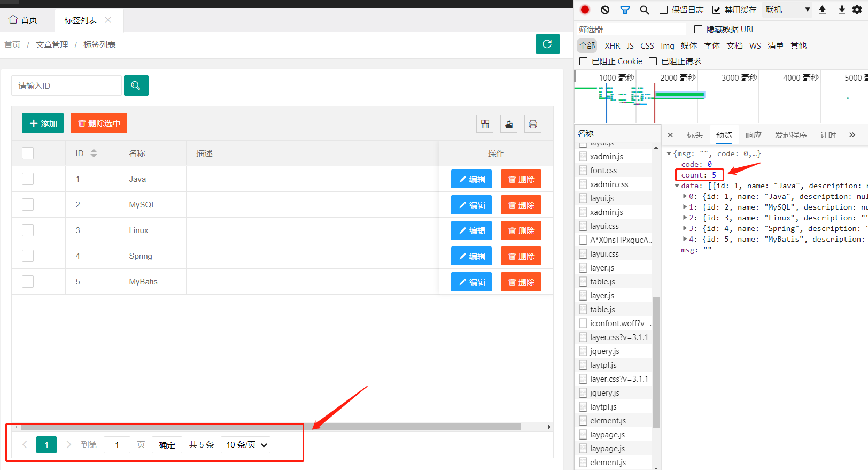Toggle the 保留日志 checkbox
Viewport: 868px width, 470px height.
coord(663,10)
